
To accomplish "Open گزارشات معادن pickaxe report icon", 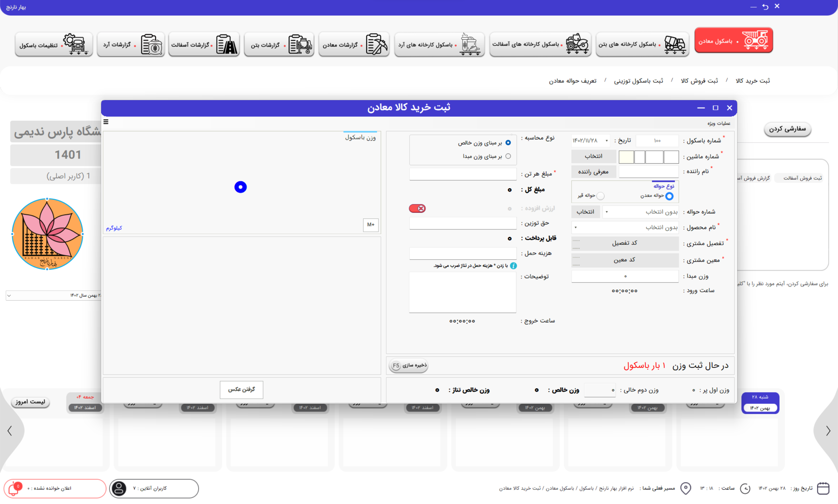I will [376, 44].
